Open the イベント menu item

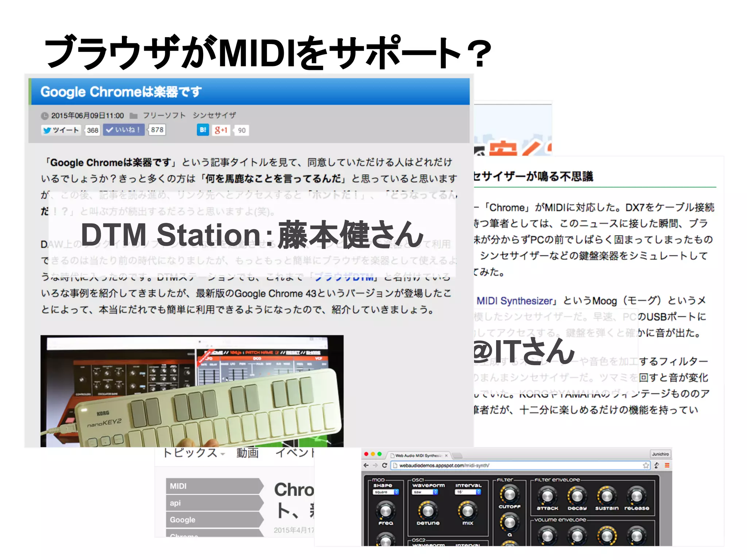pyautogui.click(x=295, y=453)
